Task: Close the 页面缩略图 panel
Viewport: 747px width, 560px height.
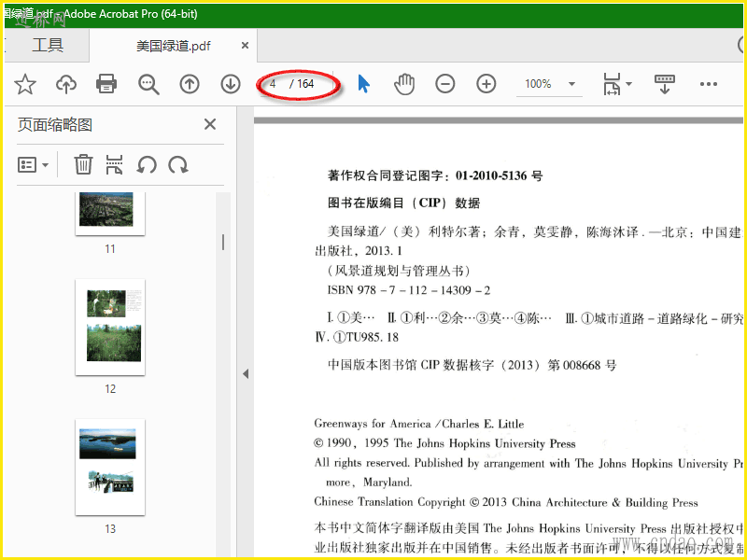Action: click(x=210, y=125)
